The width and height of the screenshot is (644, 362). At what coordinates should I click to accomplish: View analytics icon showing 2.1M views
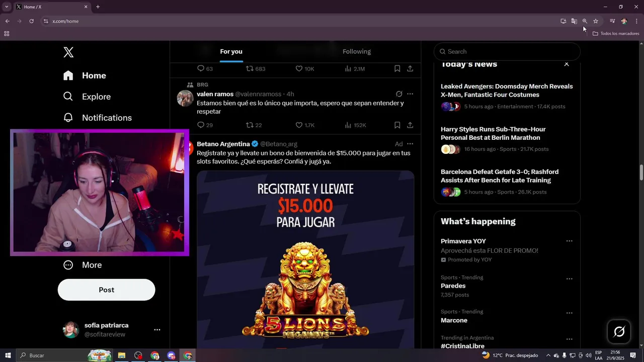click(348, 68)
